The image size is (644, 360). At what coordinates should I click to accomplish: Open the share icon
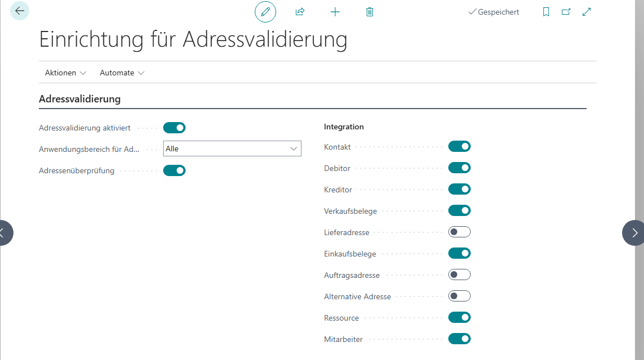(x=300, y=12)
